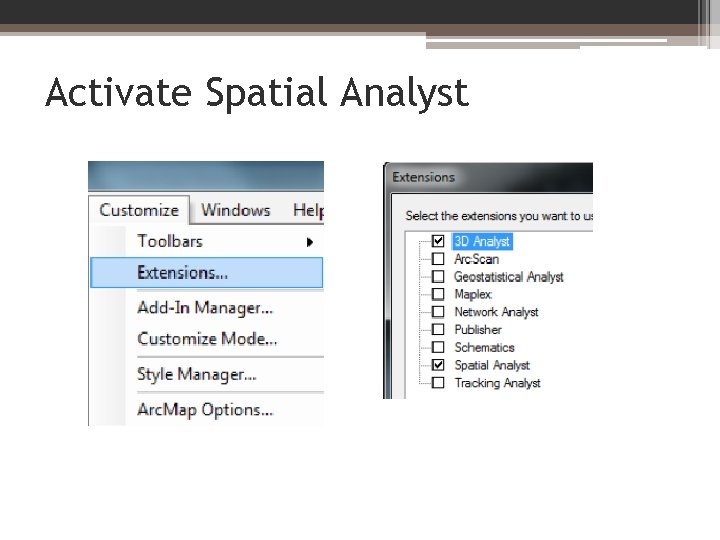
Task: Select the Schematics label
Action: tap(484, 348)
